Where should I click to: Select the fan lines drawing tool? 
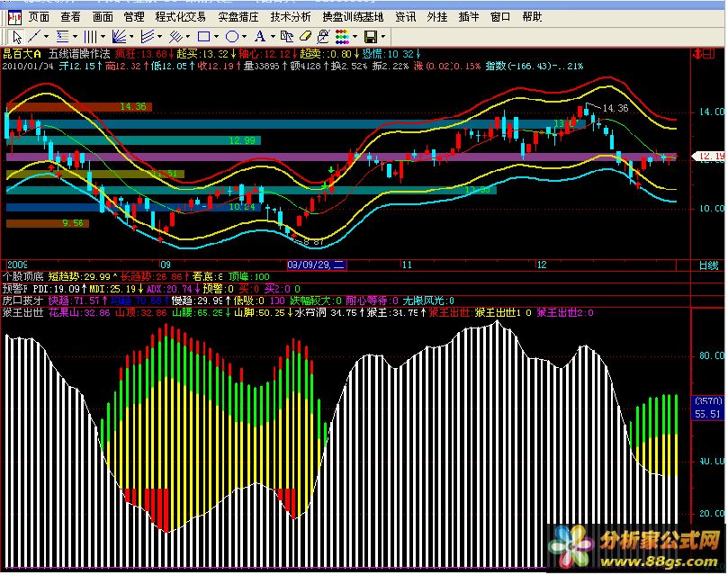tap(120, 36)
